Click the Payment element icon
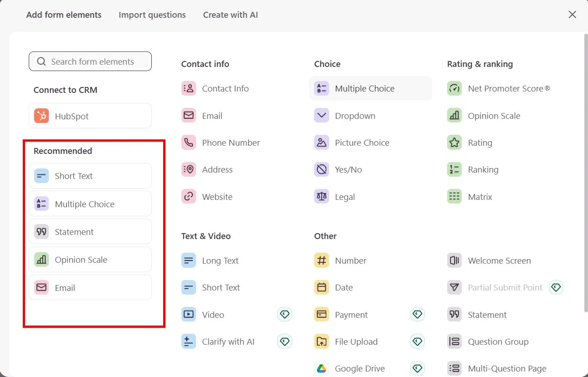588x377 pixels. click(x=321, y=315)
